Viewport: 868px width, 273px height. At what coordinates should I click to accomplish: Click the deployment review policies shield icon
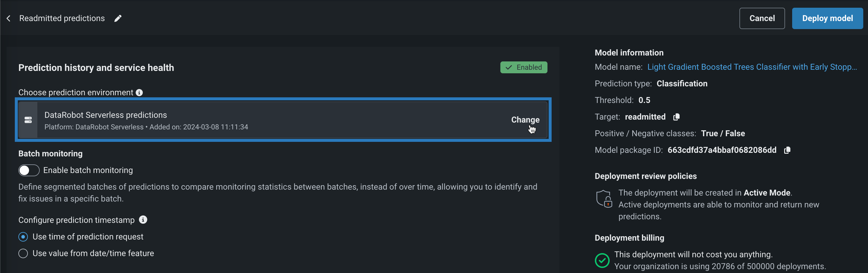[603, 199]
